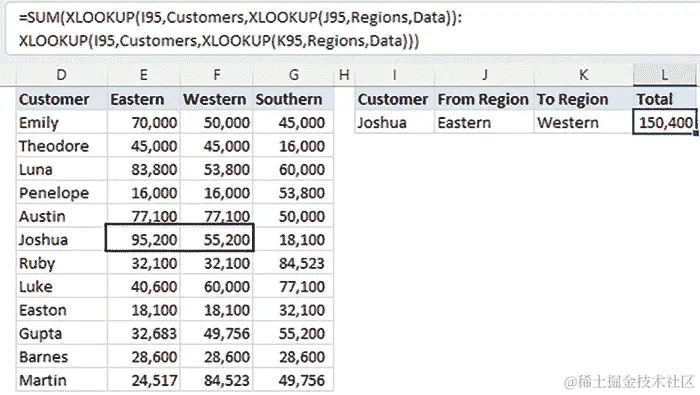Click the Southern column header cell
The width and height of the screenshot is (700, 395).
(x=293, y=99)
